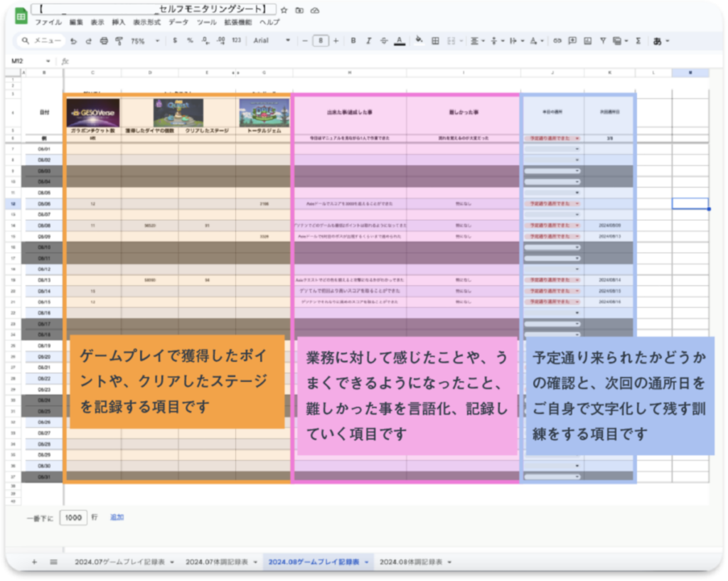The height and width of the screenshot is (581, 728).
Task: Click the fill color bucket icon
Action: (x=419, y=41)
